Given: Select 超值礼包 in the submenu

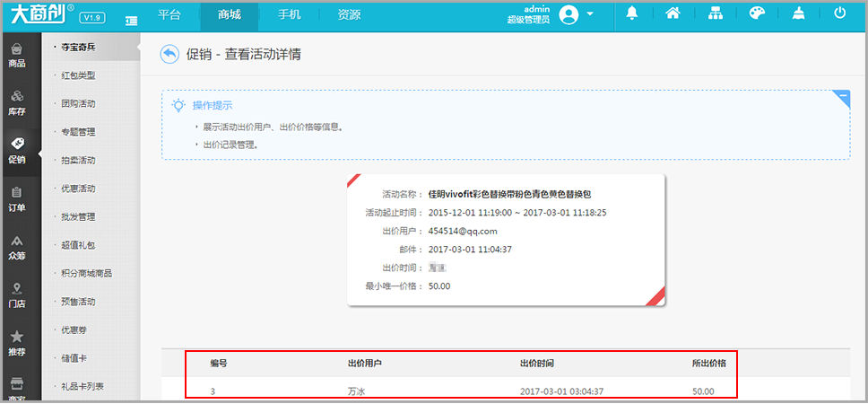Looking at the screenshot, I should 78,245.
